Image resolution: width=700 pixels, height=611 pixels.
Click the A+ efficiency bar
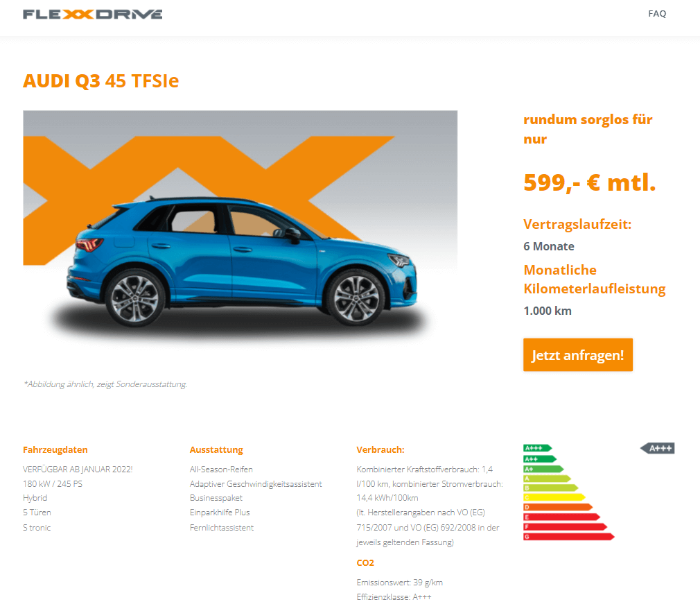[543, 469]
